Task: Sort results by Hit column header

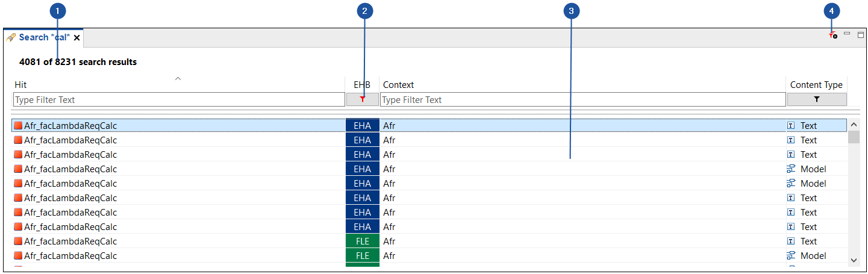Action: coord(21,85)
